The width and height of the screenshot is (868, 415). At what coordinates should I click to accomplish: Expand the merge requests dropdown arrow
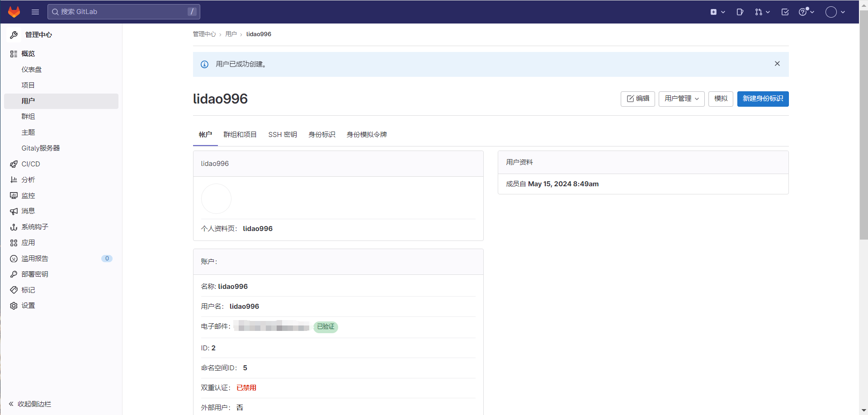pos(768,12)
